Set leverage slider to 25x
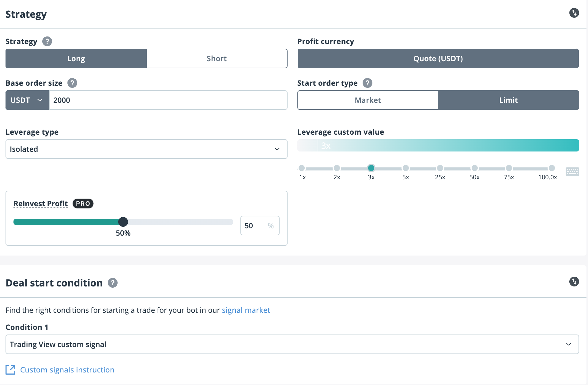This screenshot has height=385, width=588. pyautogui.click(x=440, y=168)
